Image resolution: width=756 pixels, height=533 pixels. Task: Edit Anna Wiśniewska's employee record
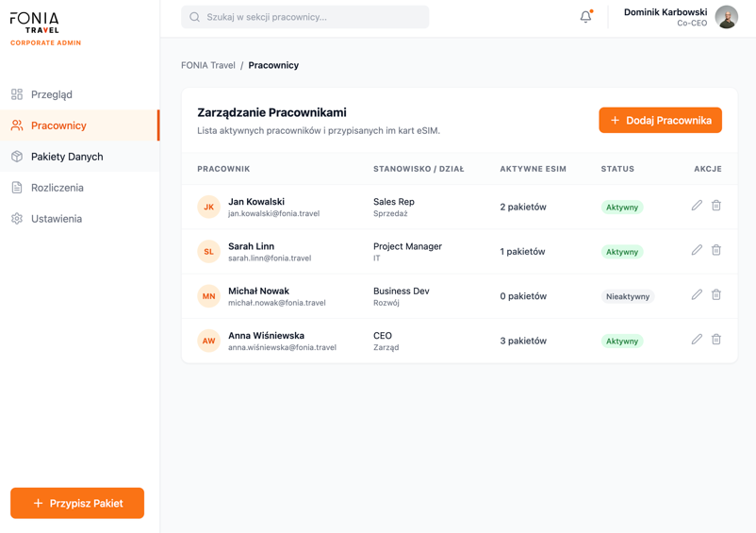(x=697, y=340)
